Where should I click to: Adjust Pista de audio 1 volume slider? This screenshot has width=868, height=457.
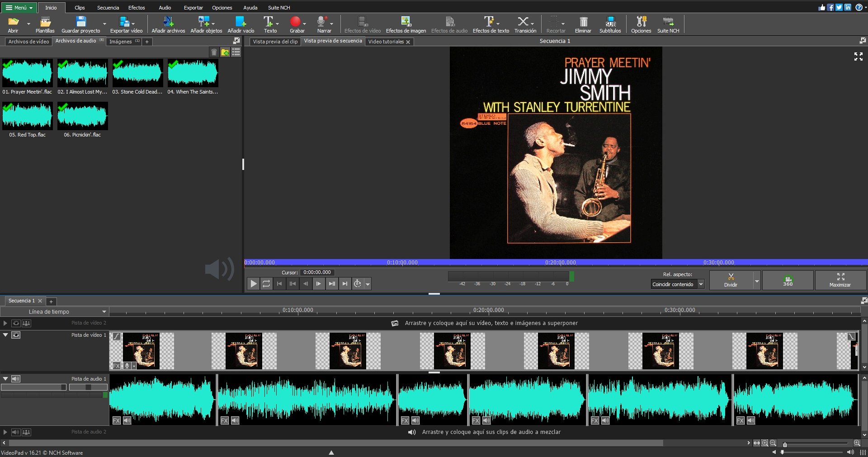point(33,387)
